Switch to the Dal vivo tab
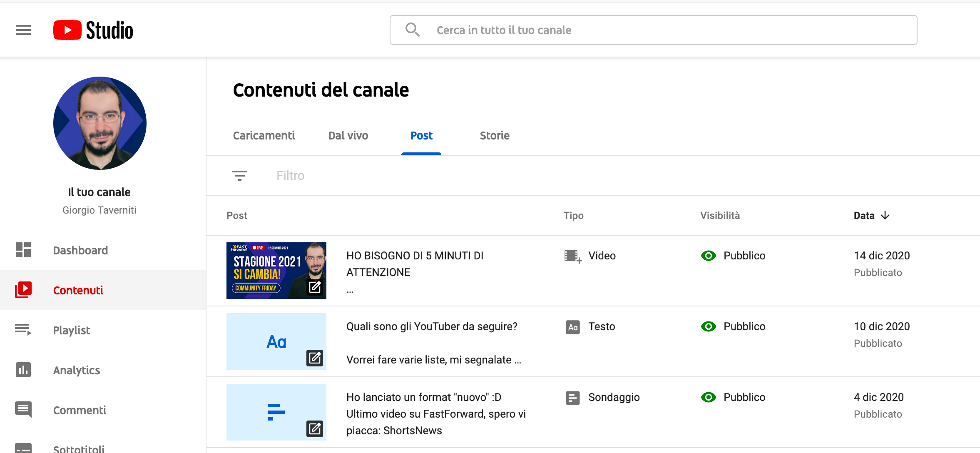980x453 pixels. point(348,135)
